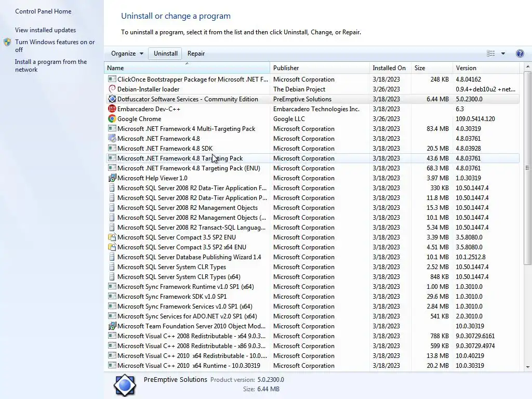
Task: Open Turn Windows features on or off
Action: (55, 46)
